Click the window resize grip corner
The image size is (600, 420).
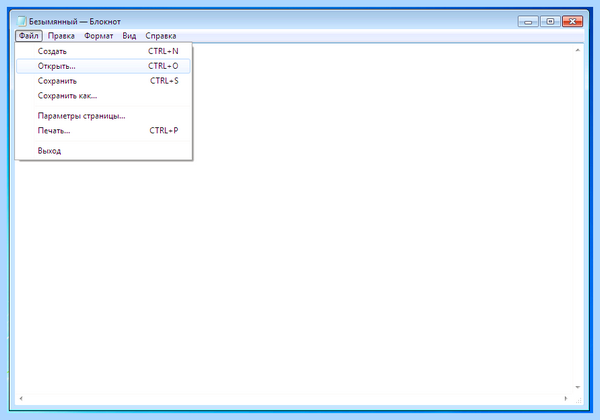[579, 400]
